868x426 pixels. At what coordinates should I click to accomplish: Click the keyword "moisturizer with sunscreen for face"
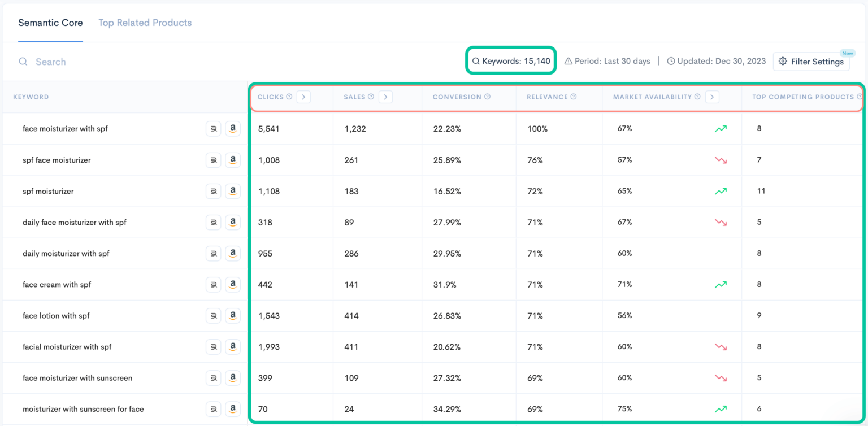(x=83, y=409)
